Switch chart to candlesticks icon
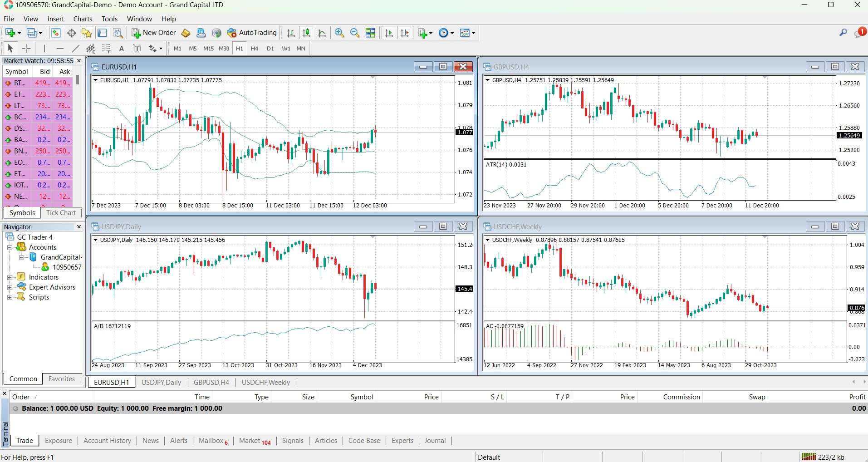Image resolution: width=868 pixels, height=462 pixels. 307,33
